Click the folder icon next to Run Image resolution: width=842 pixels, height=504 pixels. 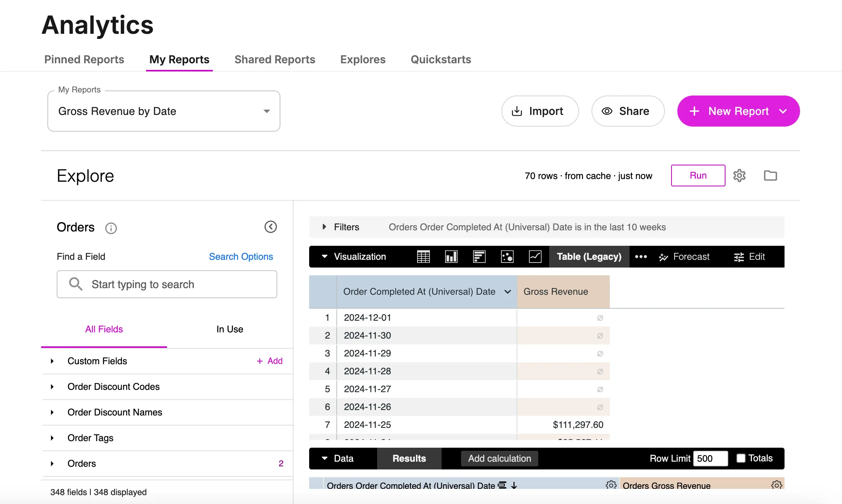click(771, 176)
